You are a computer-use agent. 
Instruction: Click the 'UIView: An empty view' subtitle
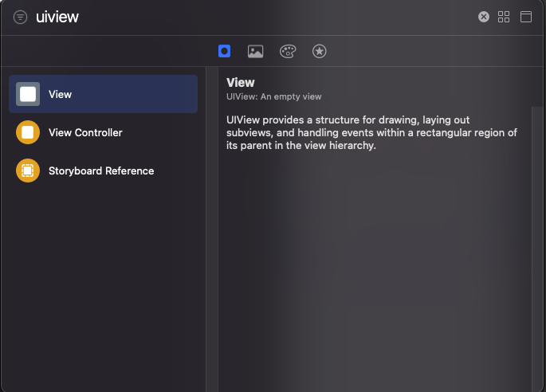tap(273, 96)
